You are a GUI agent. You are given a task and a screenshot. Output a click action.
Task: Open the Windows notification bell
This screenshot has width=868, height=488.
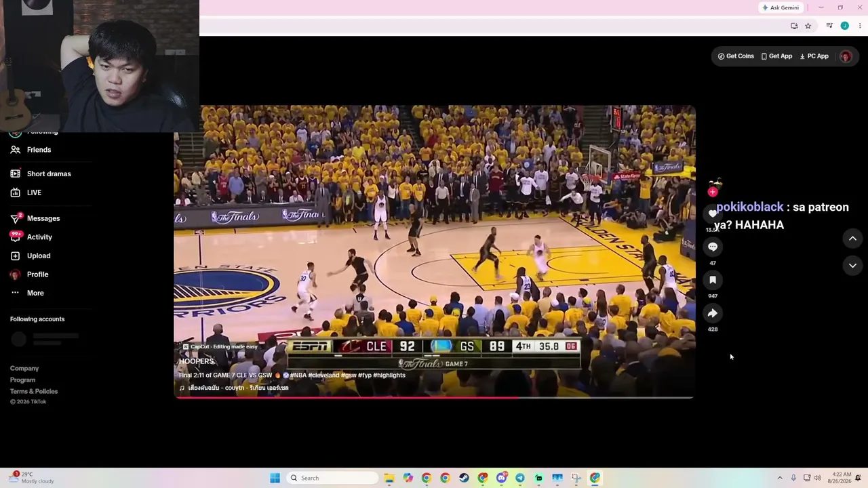pos(858,478)
